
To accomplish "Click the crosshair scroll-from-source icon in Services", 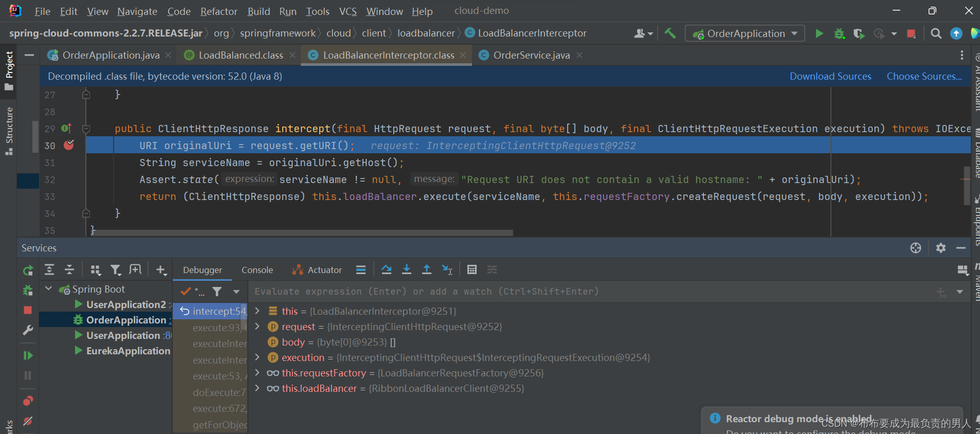I will (x=916, y=248).
